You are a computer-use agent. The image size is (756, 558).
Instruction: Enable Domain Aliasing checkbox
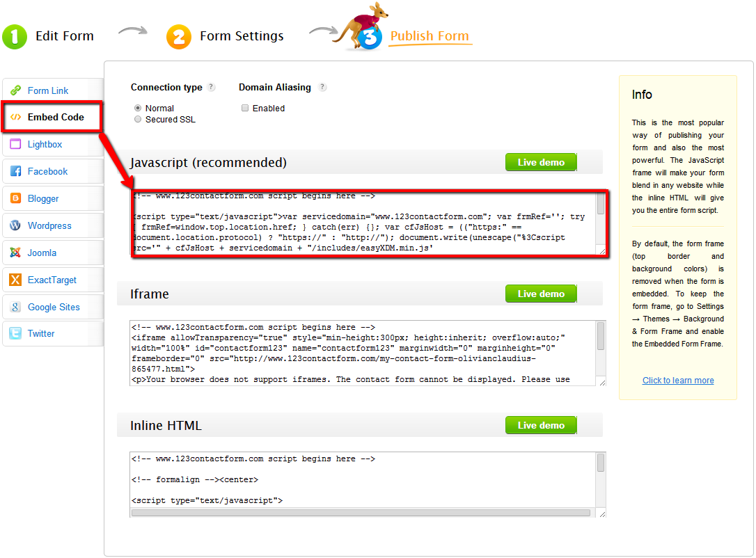click(x=245, y=108)
